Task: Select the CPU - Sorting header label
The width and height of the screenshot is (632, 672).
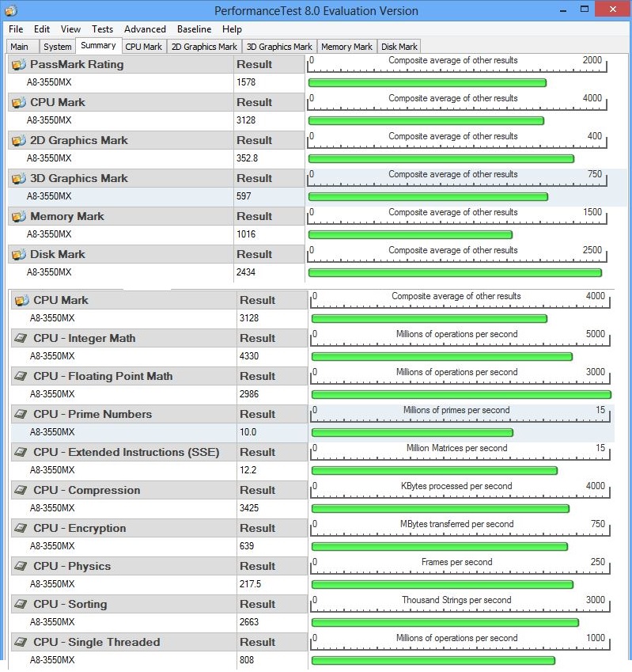Action: [70, 604]
